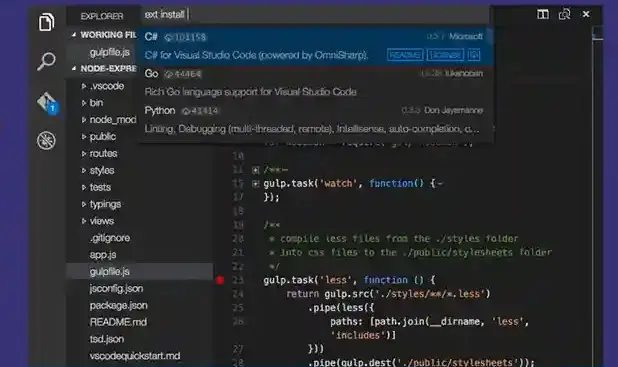The width and height of the screenshot is (618, 367).
Task: Open the Search view in activity bar
Action: point(46,61)
